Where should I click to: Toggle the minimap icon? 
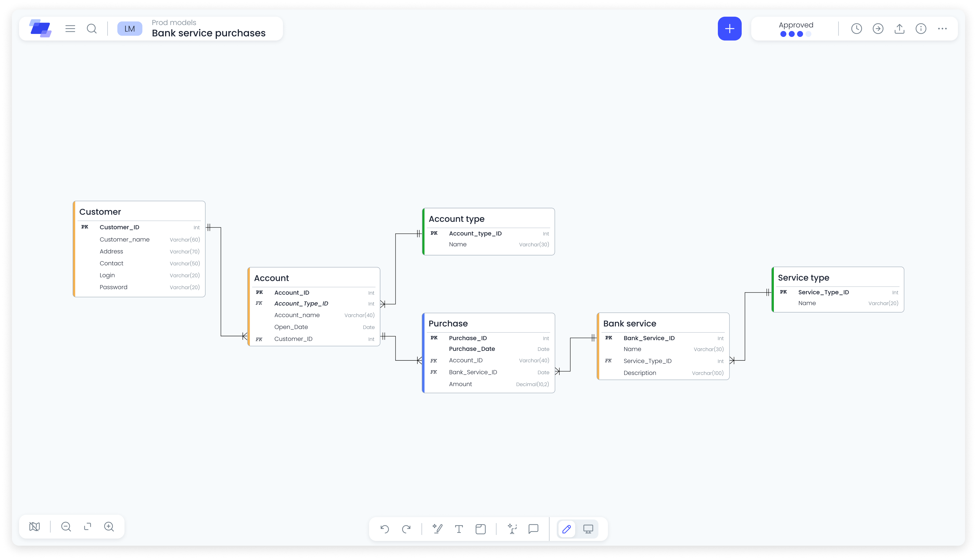(35, 527)
